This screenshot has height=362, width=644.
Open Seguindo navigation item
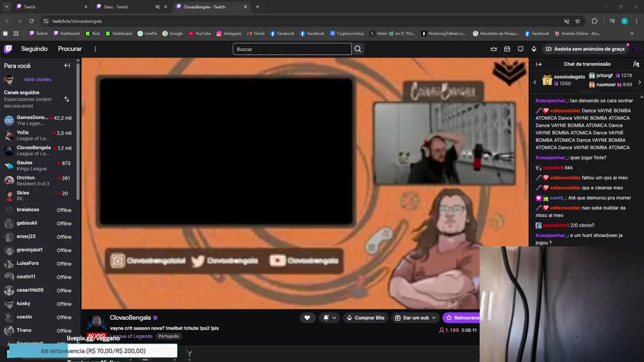point(34,49)
